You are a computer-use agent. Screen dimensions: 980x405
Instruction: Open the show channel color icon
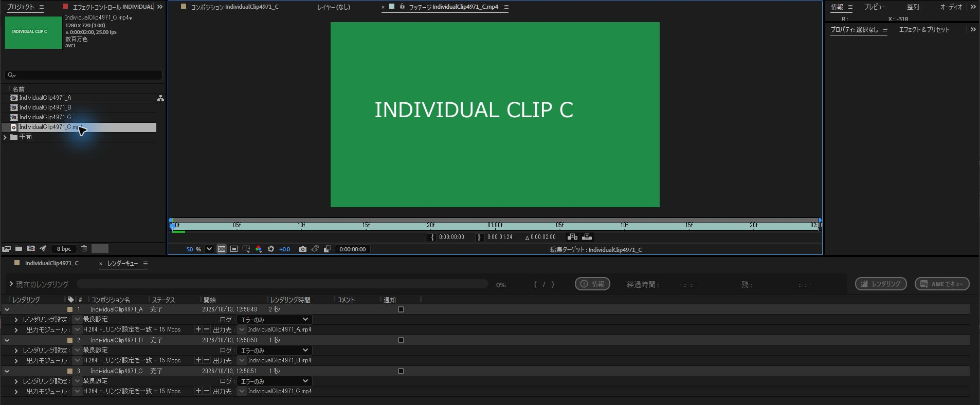click(259, 249)
